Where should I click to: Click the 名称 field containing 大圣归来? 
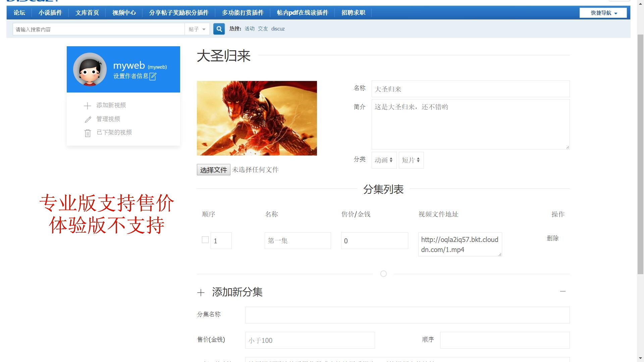click(x=471, y=89)
